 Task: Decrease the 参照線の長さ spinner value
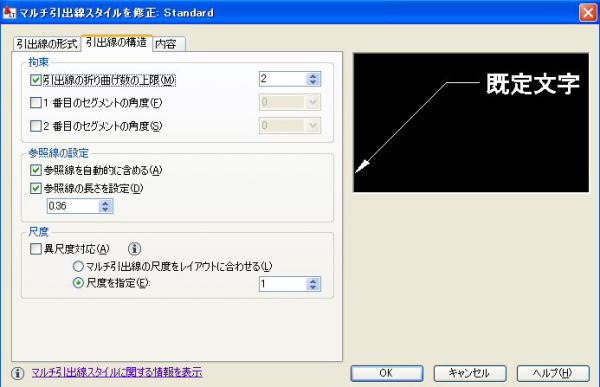[x=105, y=210]
